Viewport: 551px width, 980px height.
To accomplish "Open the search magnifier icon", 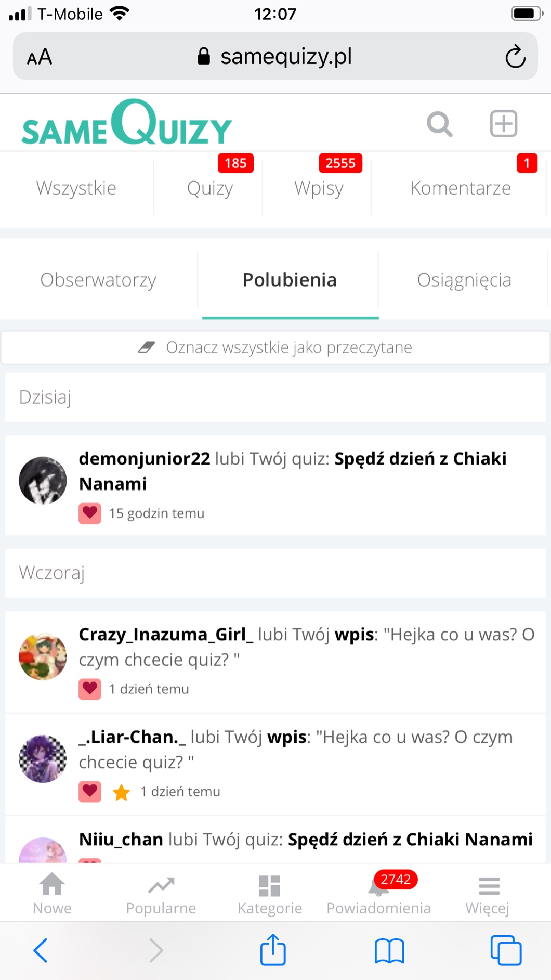I will [439, 124].
